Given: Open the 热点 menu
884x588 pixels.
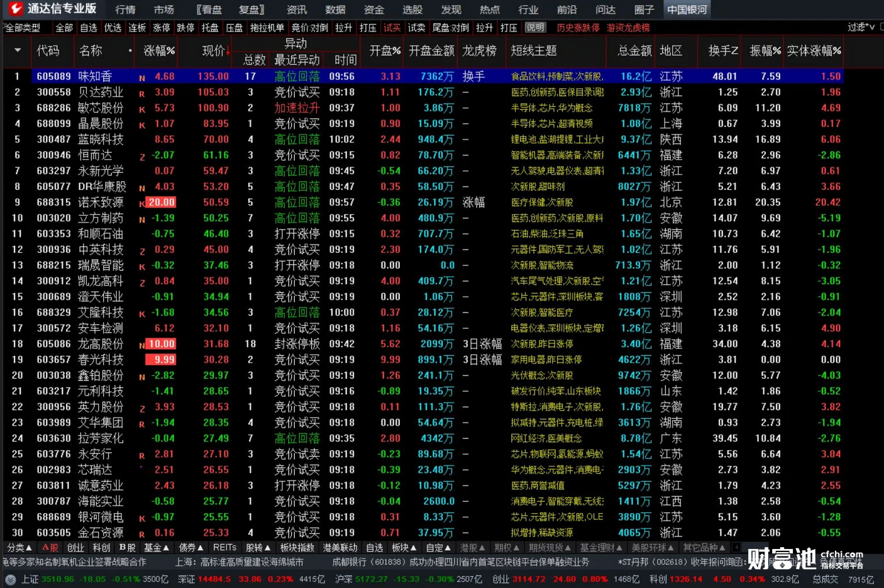Looking at the screenshot, I should point(489,9).
